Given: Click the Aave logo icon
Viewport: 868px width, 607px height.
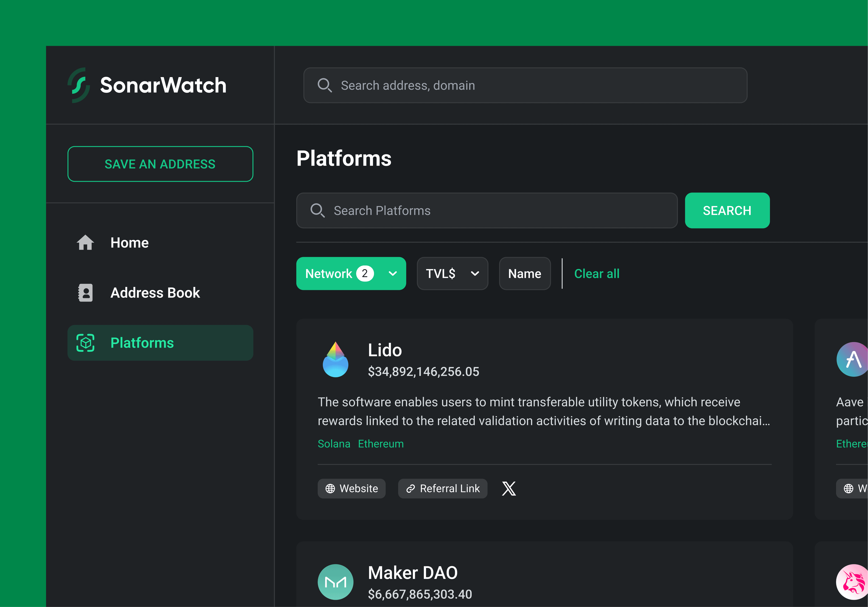Looking at the screenshot, I should [852, 359].
